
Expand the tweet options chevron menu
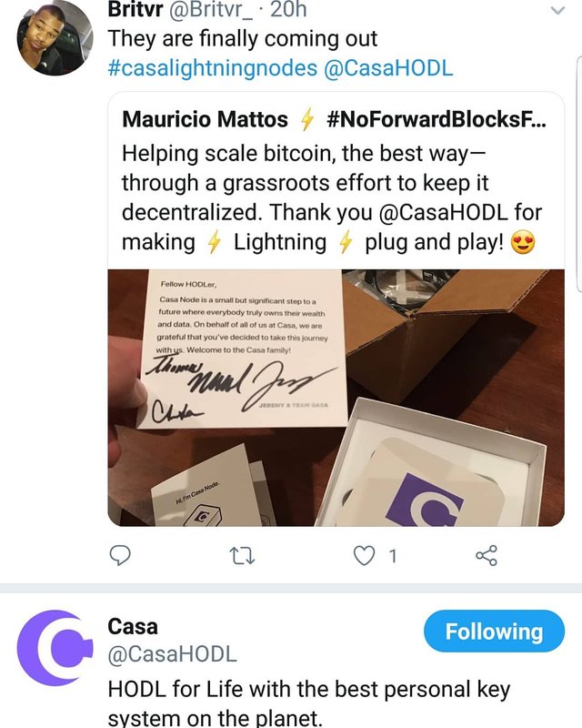tap(557, 10)
